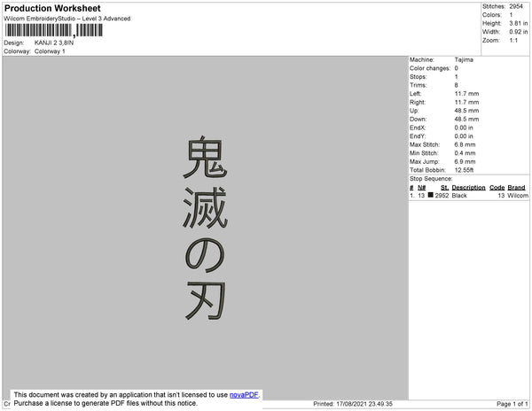Click the Max Stitch value '6.8 mm'
Image resolution: width=532 pixels, height=411 pixels.
(x=465, y=144)
